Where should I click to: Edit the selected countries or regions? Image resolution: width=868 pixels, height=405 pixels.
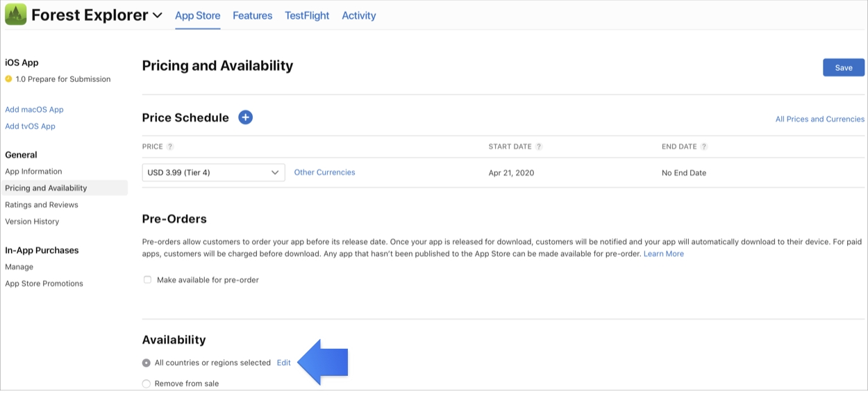coord(283,363)
